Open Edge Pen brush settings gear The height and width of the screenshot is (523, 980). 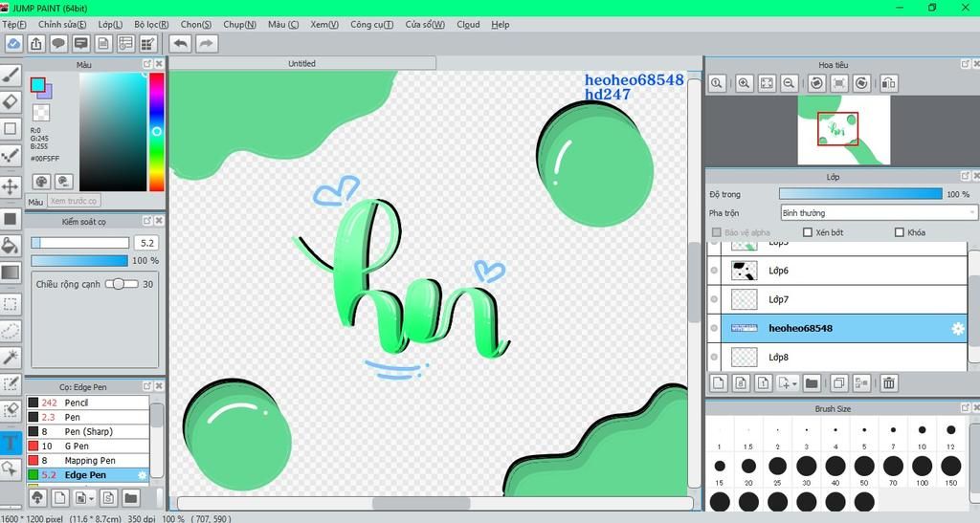tap(142, 475)
